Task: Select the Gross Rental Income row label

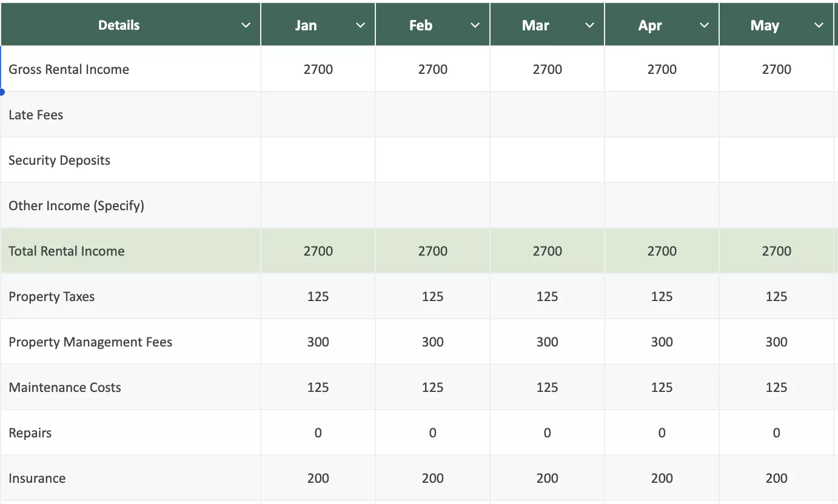Action: click(69, 69)
